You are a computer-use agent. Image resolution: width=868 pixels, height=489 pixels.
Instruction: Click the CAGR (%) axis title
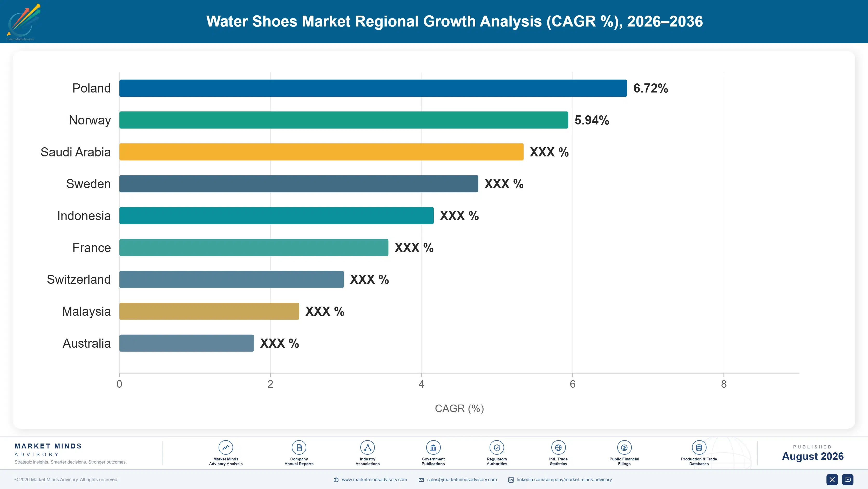click(459, 408)
